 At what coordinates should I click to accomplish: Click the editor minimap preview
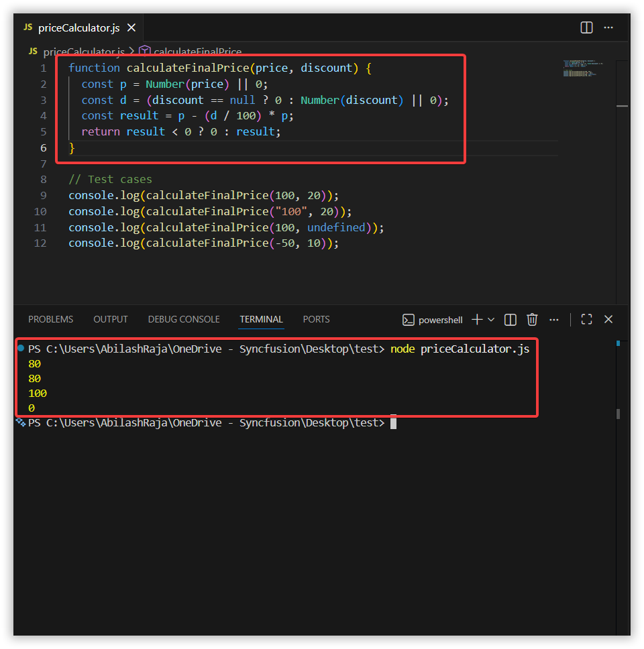pos(582,68)
